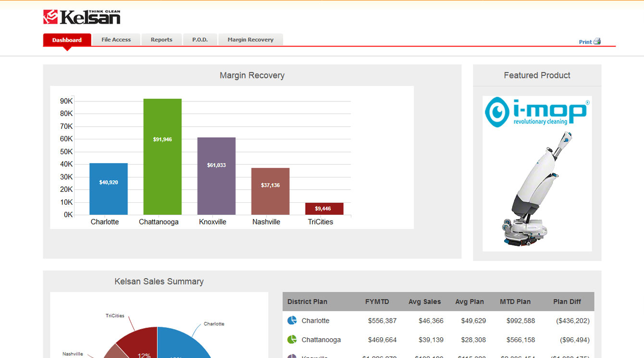Click the Plan Diff column header
Viewport: 644px width, 358px height.
(567, 302)
